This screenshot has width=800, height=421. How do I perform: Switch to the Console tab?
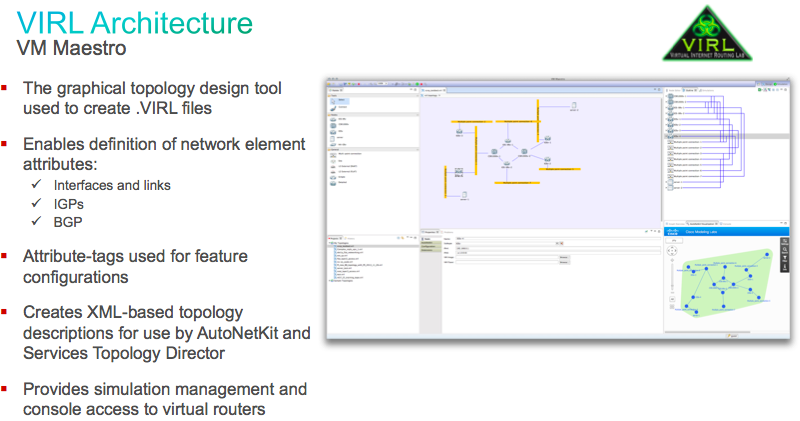[x=726, y=224]
